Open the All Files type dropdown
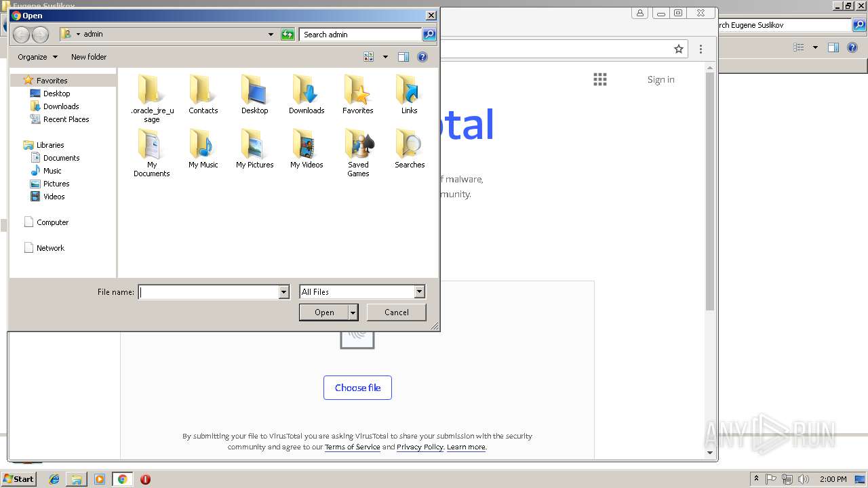 tap(419, 292)
